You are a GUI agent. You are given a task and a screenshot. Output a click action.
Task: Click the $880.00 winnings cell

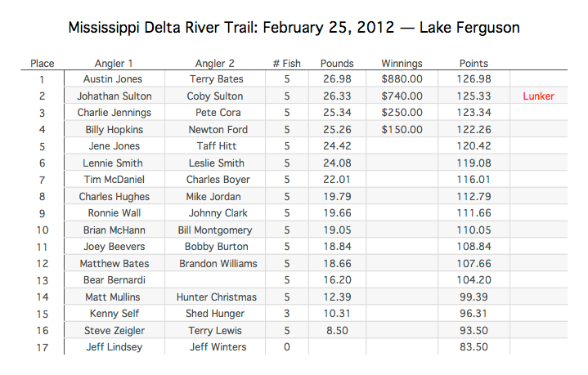click(402, 79)
